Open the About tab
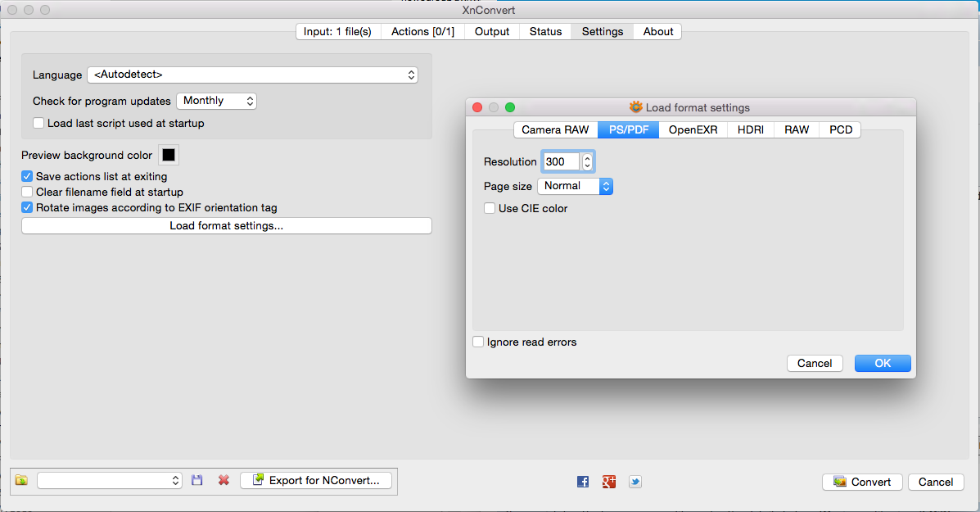 tap(658, 31)
